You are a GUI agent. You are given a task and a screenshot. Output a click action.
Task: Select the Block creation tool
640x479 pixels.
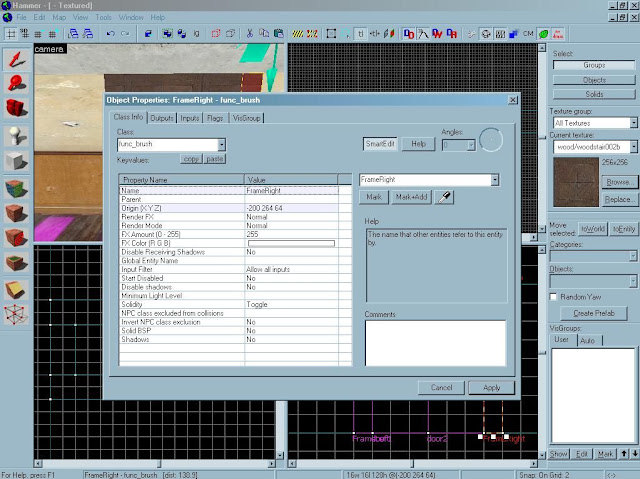click(x=15, y=162)
